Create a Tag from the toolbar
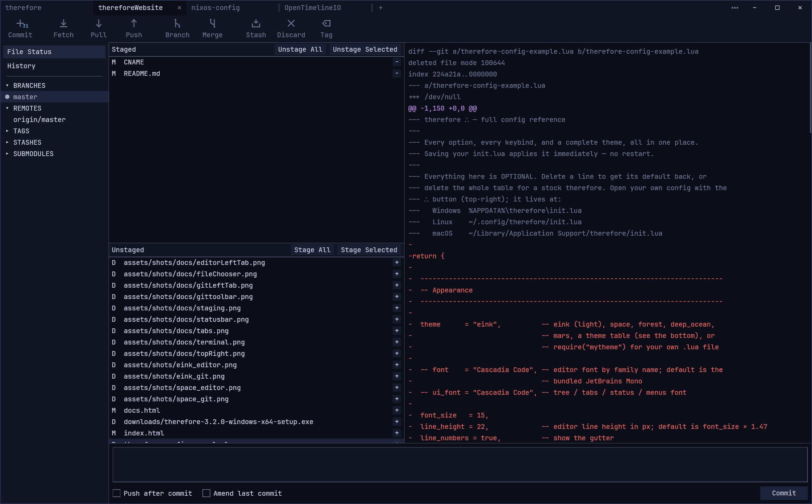The image size is (812, 504). [326, 29]
